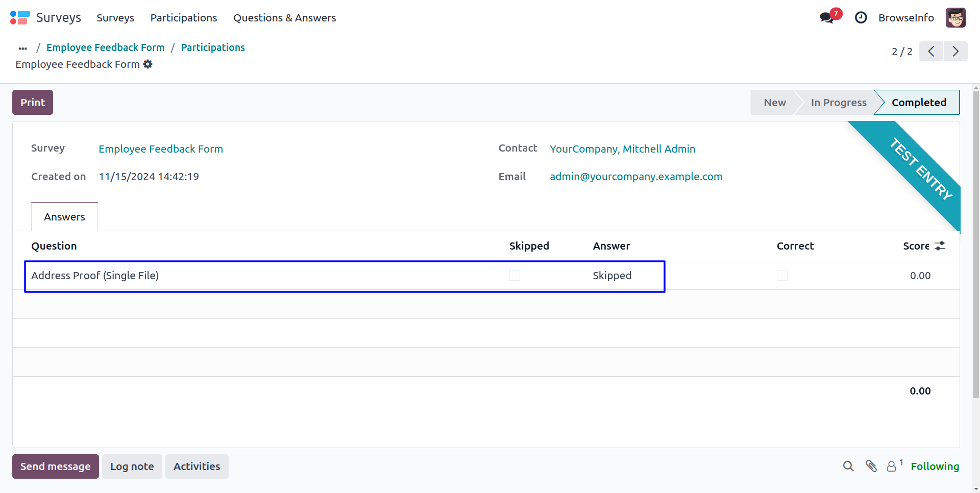Viewport: 980px width, 493px height.
Task: Open the Surveys app home icon
Action: (x=20, y=18)
